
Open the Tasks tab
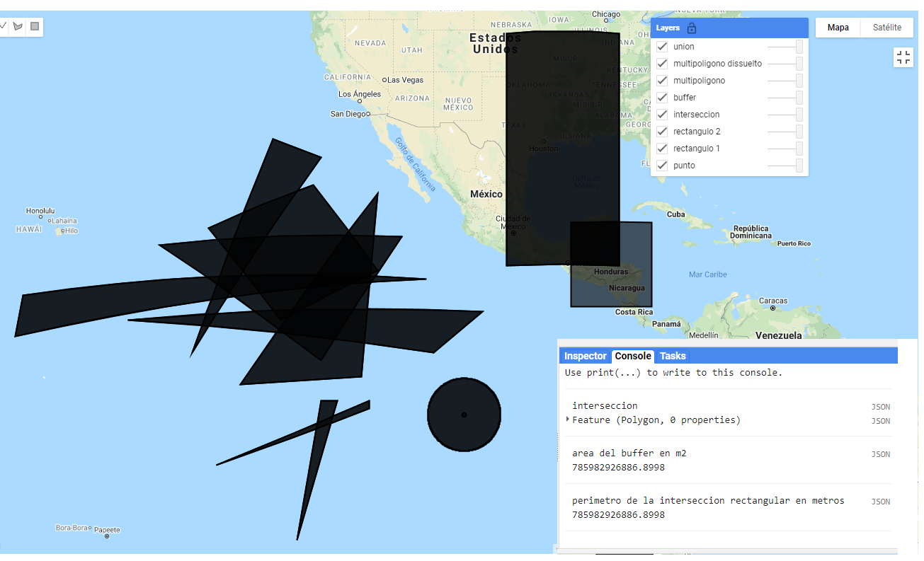673,356
